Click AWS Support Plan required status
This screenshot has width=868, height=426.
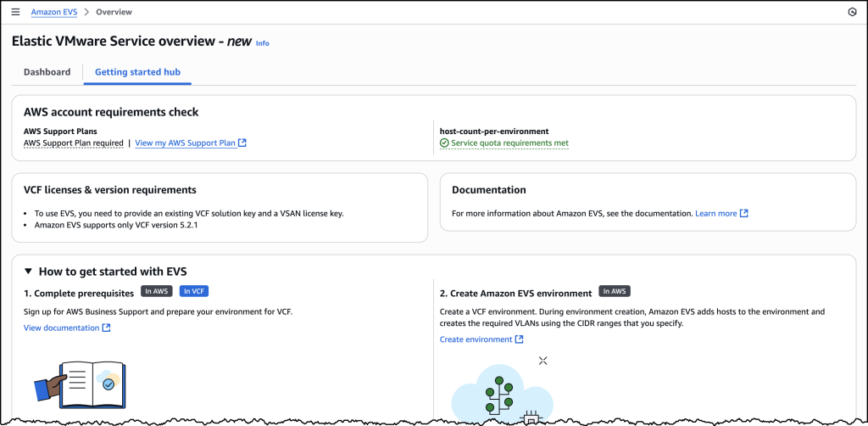(73, 143)
